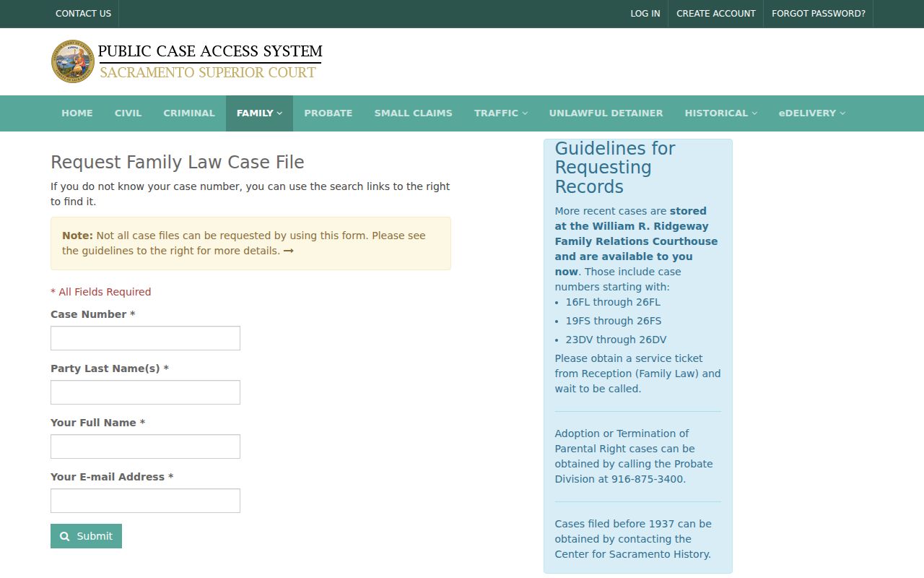Screen dimensions: 924x578
Task: Expand the Family dropdown menu
Action: coord(259,113)
